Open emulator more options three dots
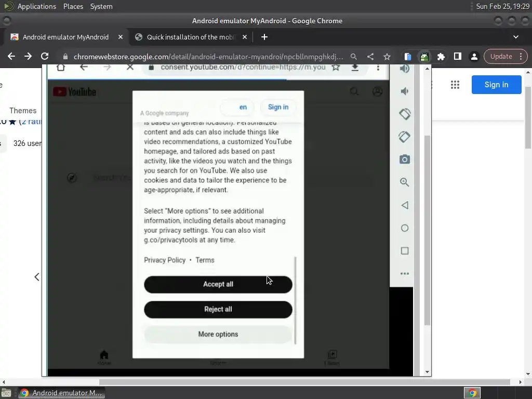This screenshot has width=532, height=399. point(404,273)
